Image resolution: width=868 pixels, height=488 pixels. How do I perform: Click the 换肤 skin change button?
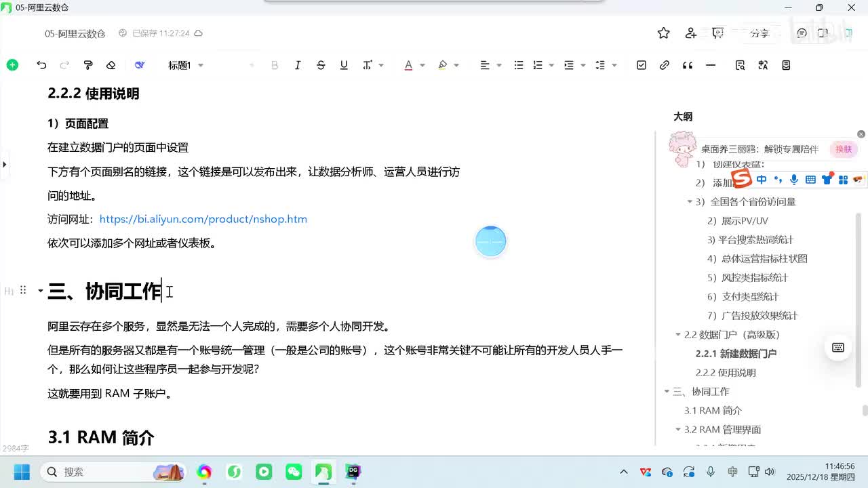pyautogui.click(x=844, y=149)
